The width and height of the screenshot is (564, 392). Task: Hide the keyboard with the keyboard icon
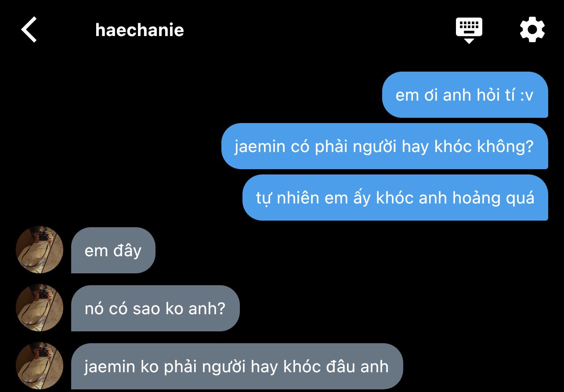pyautogui.click(x=469, y=30)
